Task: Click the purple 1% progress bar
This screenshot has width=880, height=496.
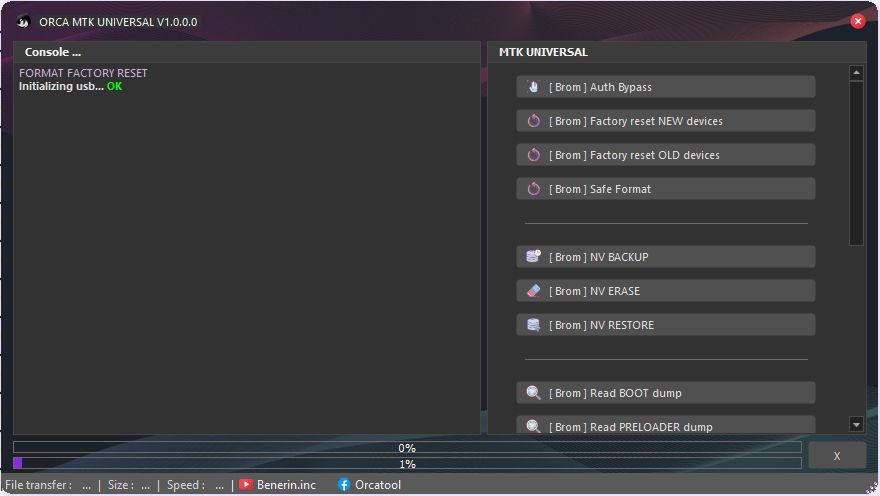Action: pos(407,464)
